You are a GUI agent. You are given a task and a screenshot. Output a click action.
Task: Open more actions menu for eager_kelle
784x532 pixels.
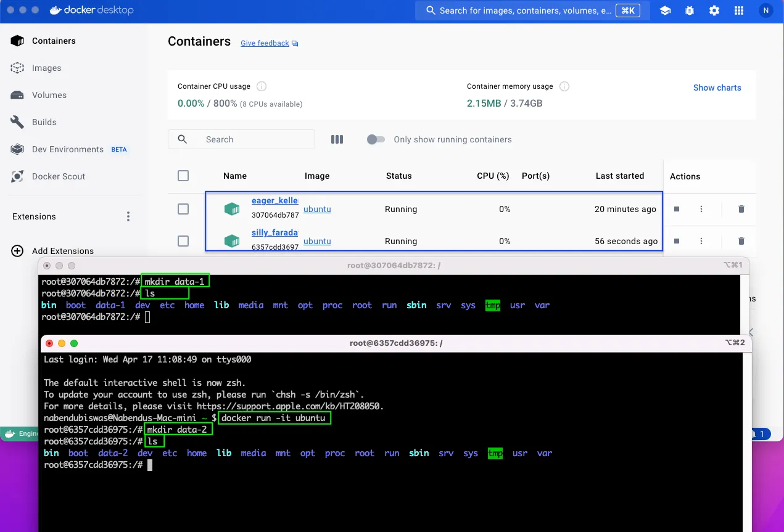(x=701, y=209)
